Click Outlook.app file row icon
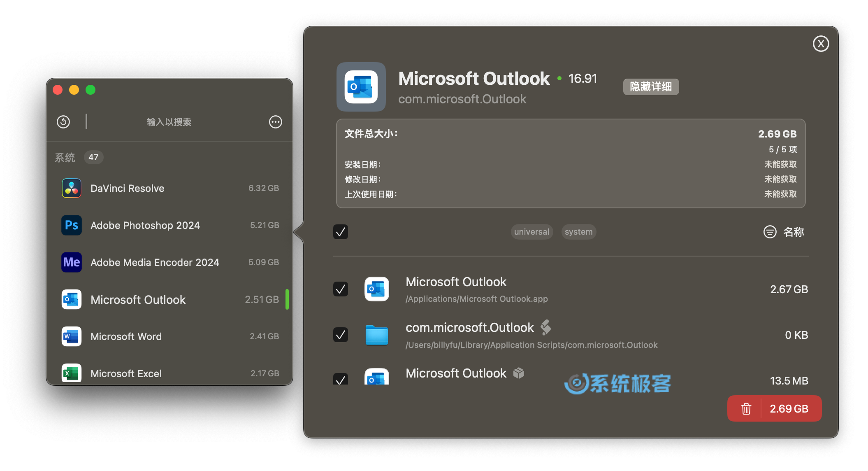This screenshot has height=471, width=868. (x=377, y=289)
